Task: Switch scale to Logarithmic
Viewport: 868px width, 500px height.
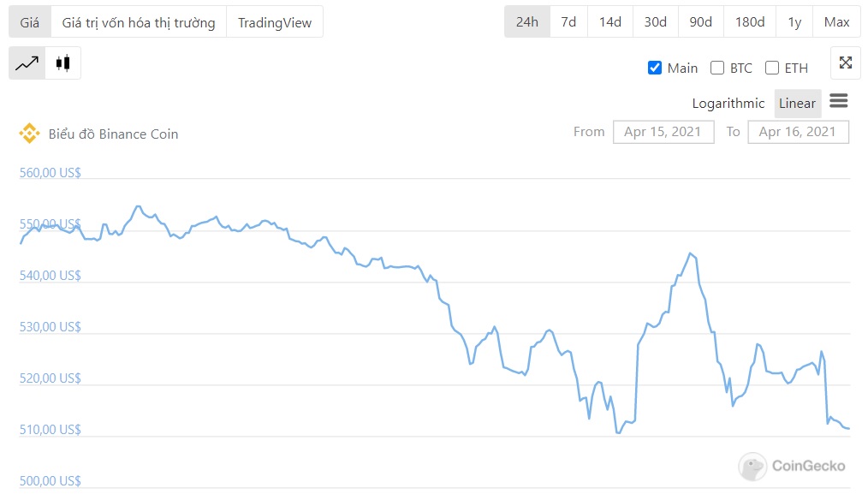Action: pos(728,104)
